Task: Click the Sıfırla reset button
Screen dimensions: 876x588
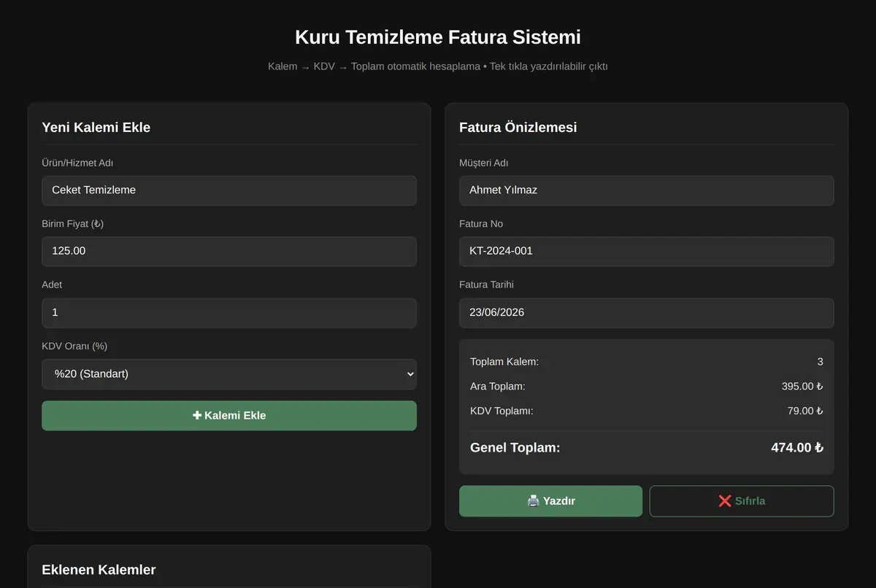Action: coord(742,501)
